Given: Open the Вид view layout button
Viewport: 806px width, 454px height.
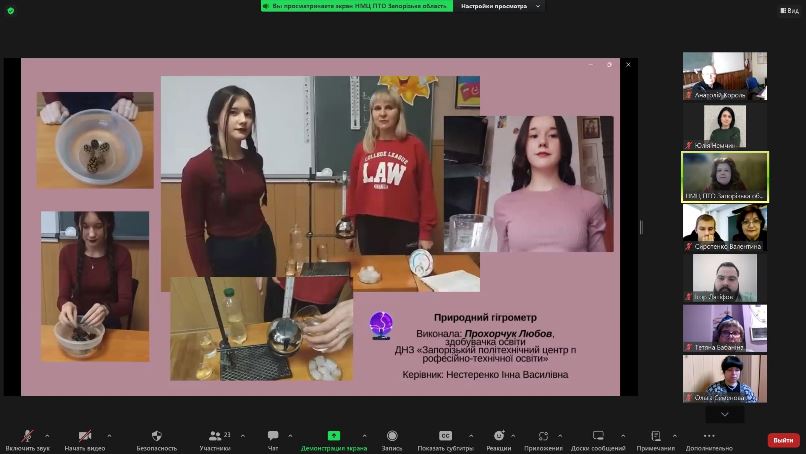Looking at the screenshot, I should pyautogui.click(x=790, y=10).
